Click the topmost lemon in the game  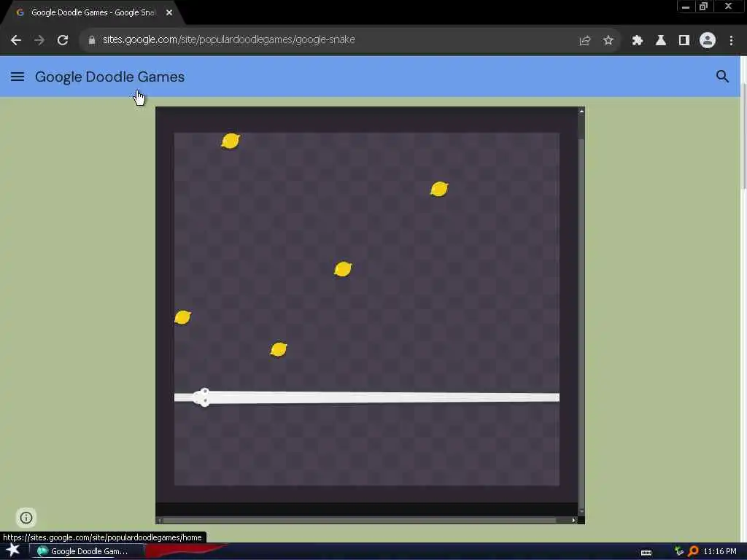(x=231, y=141)
